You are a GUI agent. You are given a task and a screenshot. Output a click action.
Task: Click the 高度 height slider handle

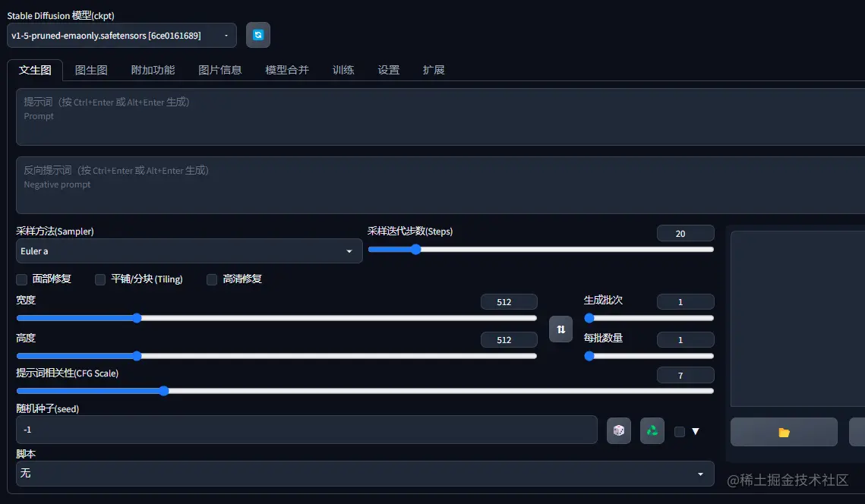click(137, 356)
